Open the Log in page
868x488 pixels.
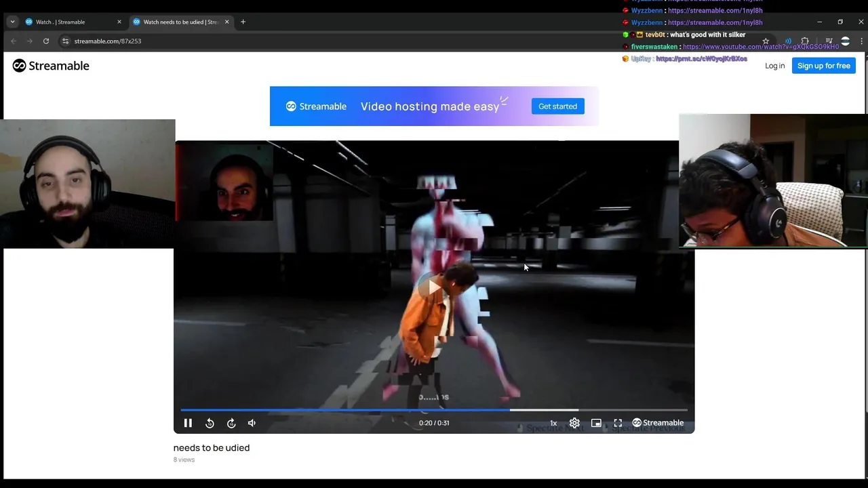[774, 66]
